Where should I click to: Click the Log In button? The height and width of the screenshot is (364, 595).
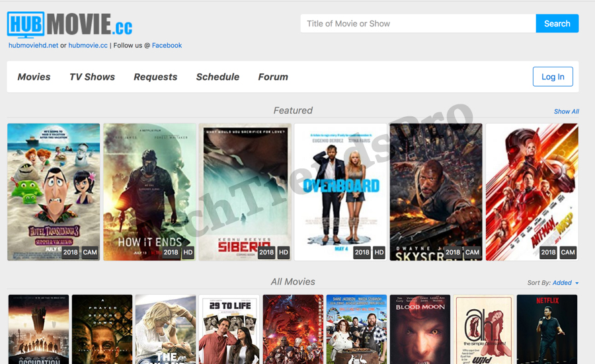pos(553,77)
